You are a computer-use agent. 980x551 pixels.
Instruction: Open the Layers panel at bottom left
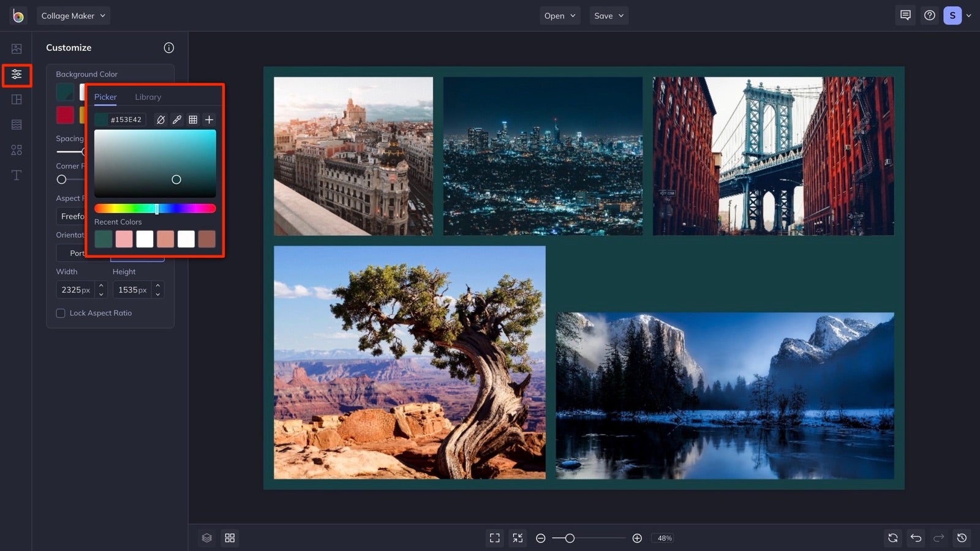206,538
